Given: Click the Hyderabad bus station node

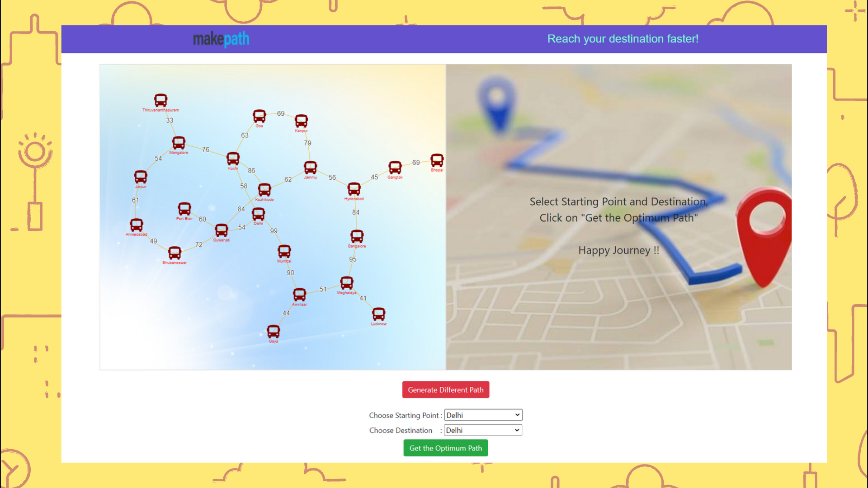Looking at the screenshot, I should point(354,188).
